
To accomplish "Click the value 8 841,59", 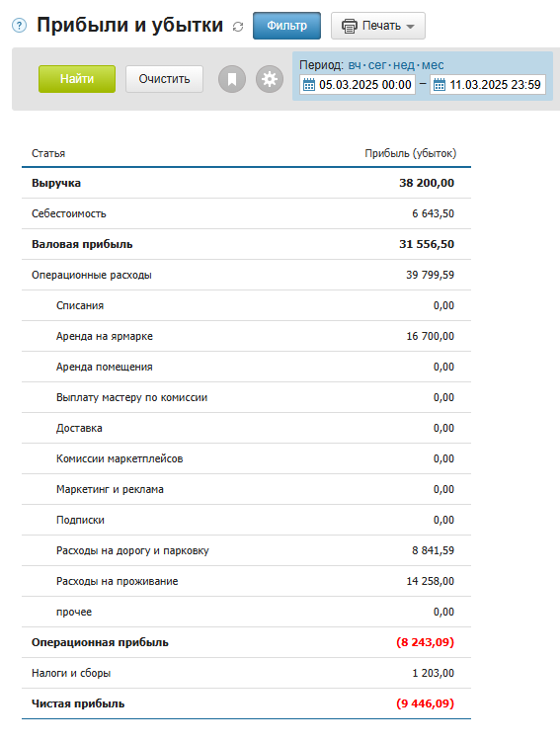I will point(433,550).
